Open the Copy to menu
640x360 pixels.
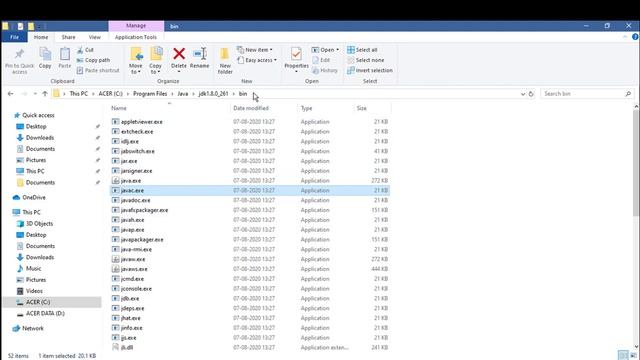coord(155,60)
